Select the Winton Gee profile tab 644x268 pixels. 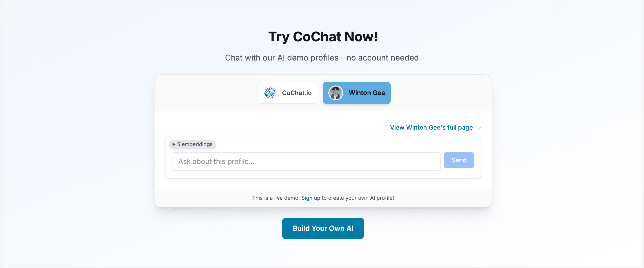point(357,93)
